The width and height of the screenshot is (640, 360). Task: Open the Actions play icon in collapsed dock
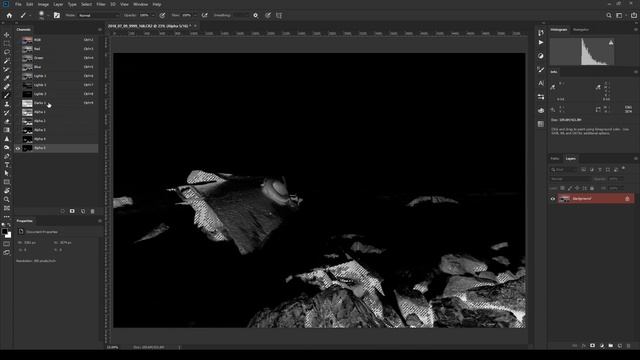click(x=541, y=42)
